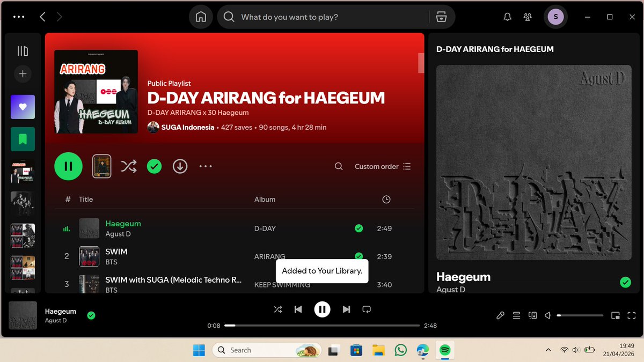
Task: Open Agust D artist link in track row
Action: (118, 234)
